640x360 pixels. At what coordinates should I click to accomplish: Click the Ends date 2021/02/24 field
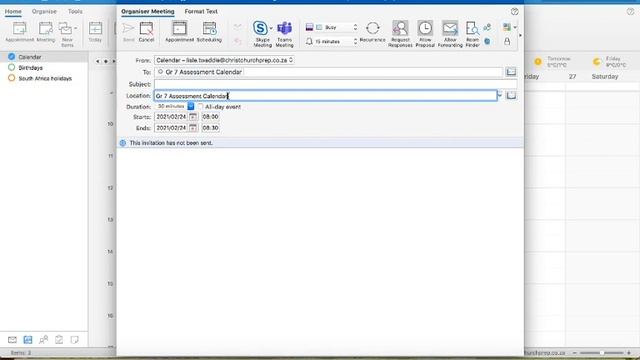coord(171,128)
